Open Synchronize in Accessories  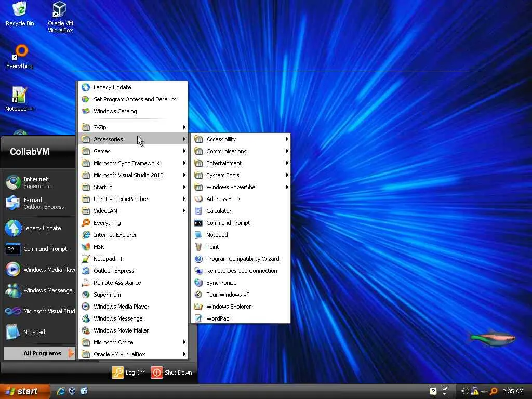241,283
